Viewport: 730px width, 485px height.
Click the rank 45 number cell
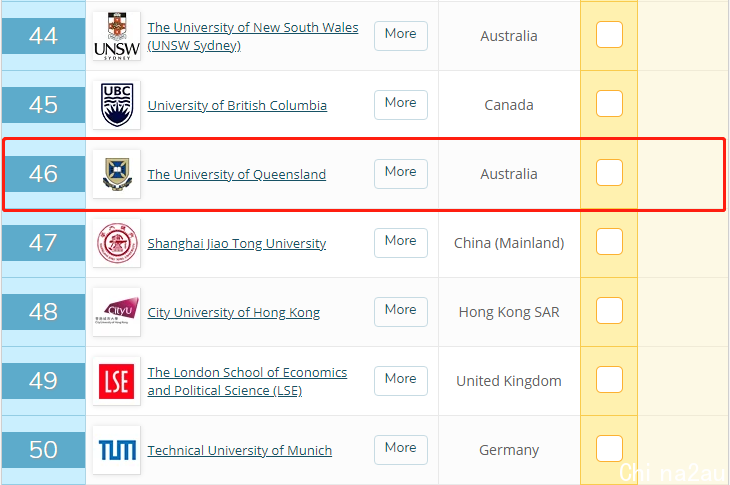[x=43, y=105]
